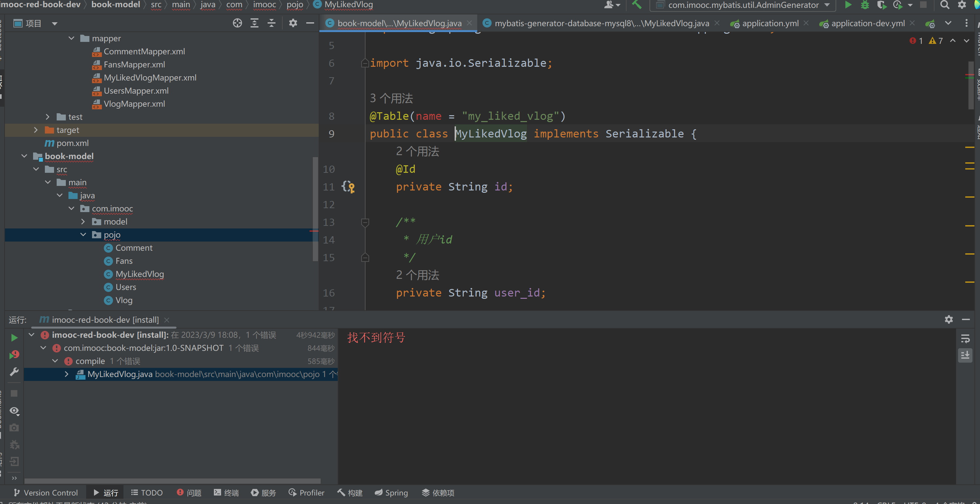Switch to mybatis-generator MyLikedVlog.java tab
The height and width of the screenshot is (504, 980).
(601, 23)
